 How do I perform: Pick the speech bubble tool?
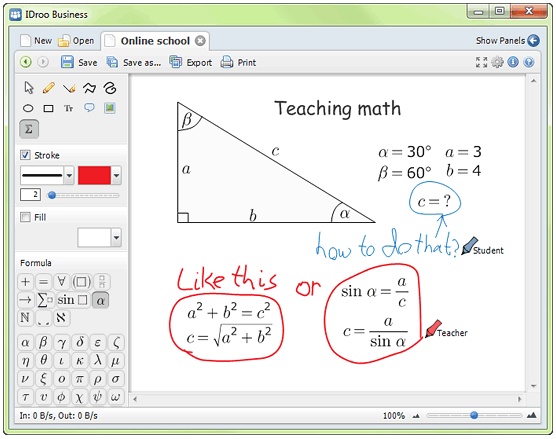89,108
